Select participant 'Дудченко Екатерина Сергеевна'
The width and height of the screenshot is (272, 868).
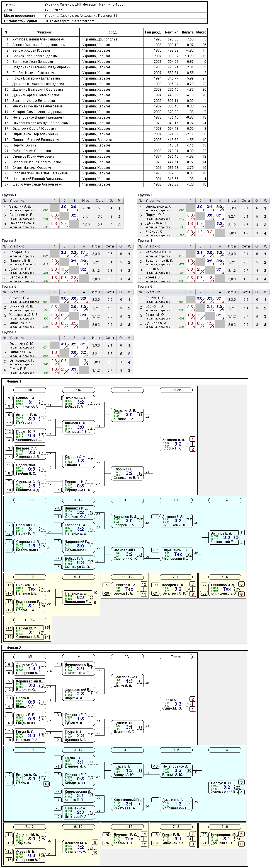pyautogui.click(x=37, y=89)
